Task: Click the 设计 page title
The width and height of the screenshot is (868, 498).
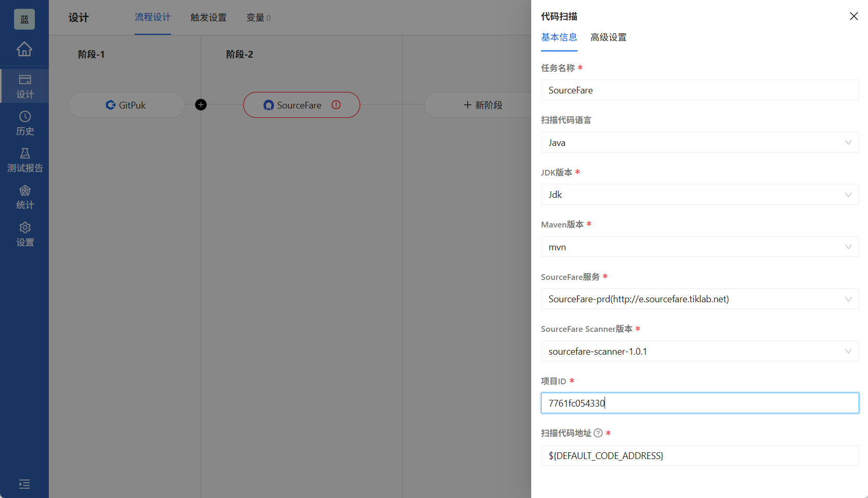Action: pos(78,18)
